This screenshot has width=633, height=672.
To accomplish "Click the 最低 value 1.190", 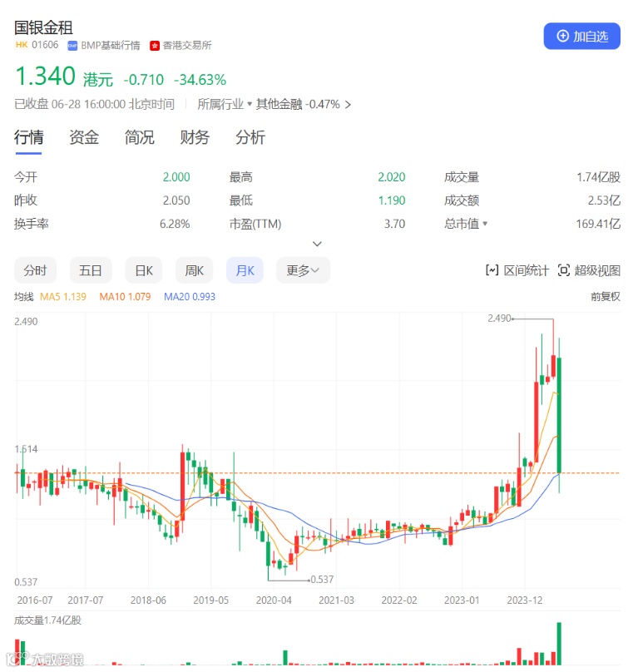I will pos(392,200).
